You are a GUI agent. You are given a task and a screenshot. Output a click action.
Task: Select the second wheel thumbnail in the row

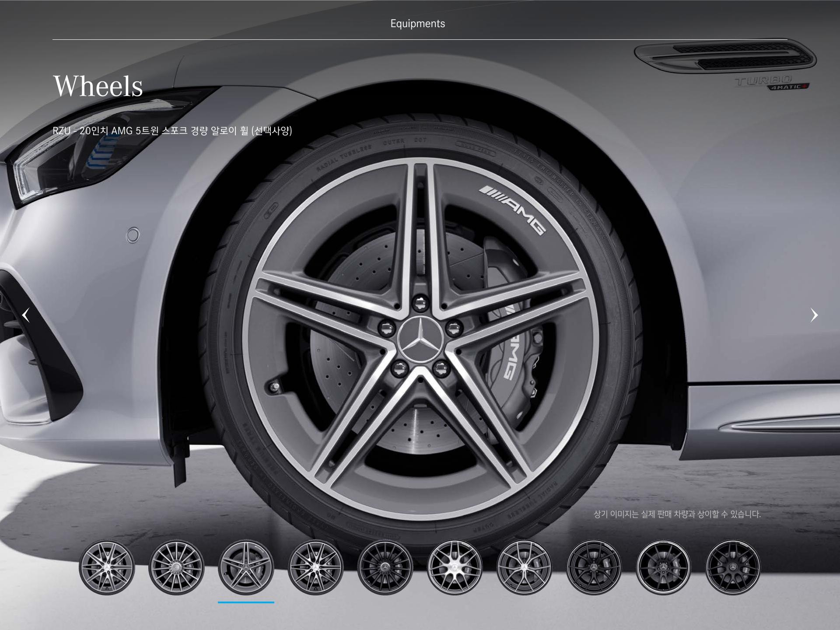point(176,567)
